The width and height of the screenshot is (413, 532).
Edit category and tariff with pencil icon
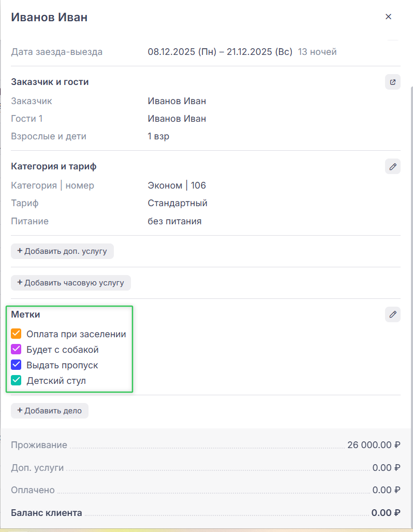(392, 166)
